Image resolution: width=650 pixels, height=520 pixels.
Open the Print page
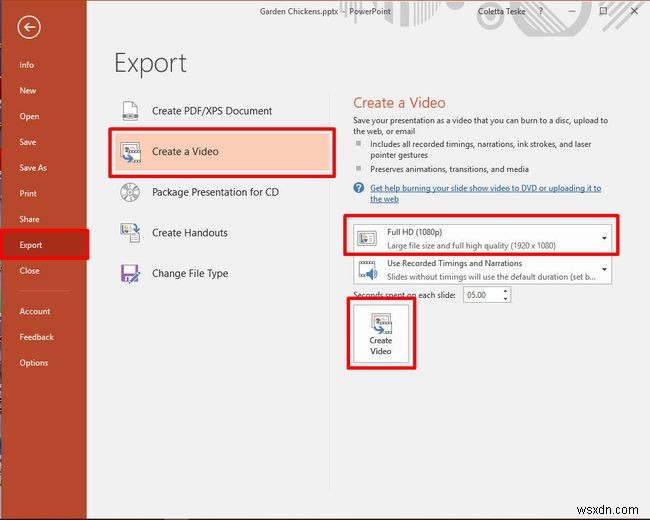point(28,193)
